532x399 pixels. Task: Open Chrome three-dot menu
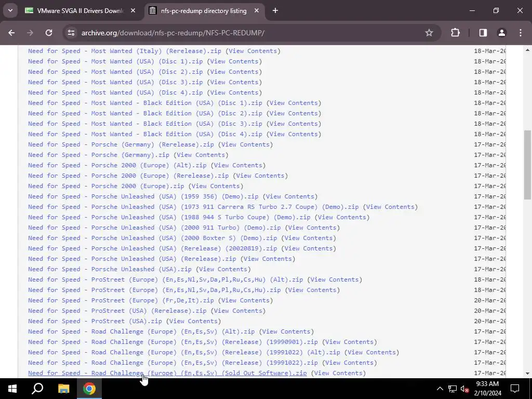(x=521, y=33)
